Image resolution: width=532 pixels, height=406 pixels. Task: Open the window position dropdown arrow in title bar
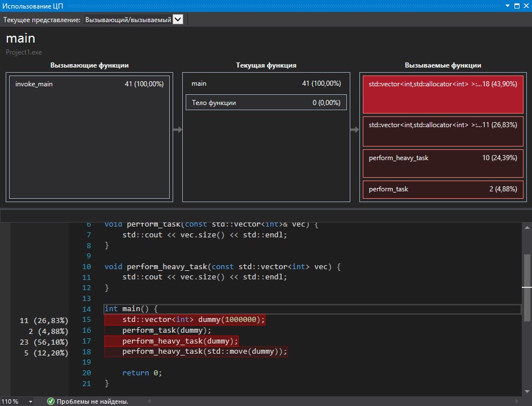506,5
